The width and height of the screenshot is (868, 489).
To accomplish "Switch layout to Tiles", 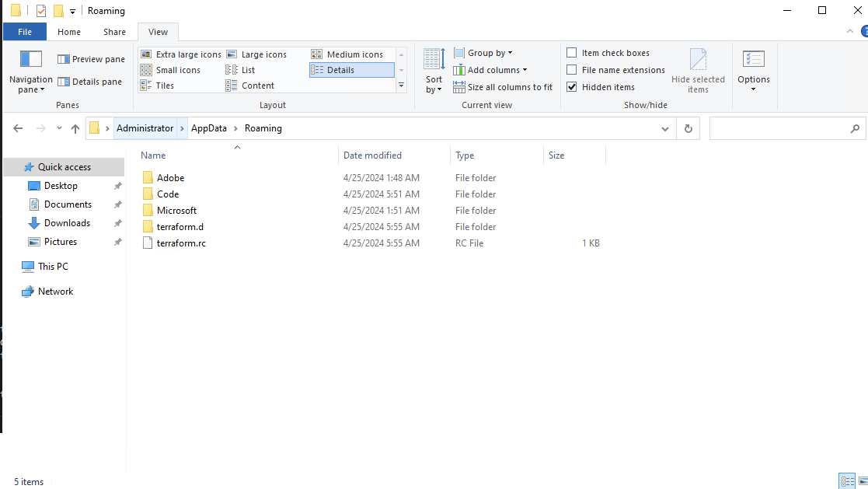I will [x=157, y=86].
